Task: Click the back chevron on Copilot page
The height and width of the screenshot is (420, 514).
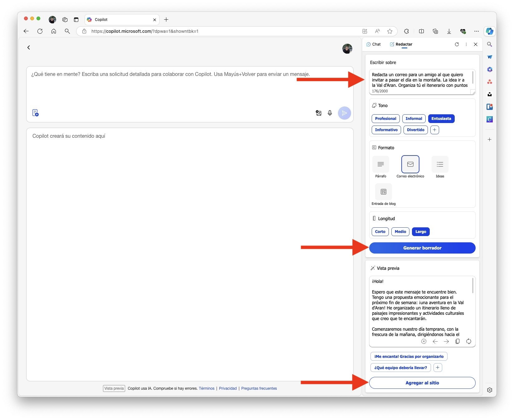Action: 29,47
